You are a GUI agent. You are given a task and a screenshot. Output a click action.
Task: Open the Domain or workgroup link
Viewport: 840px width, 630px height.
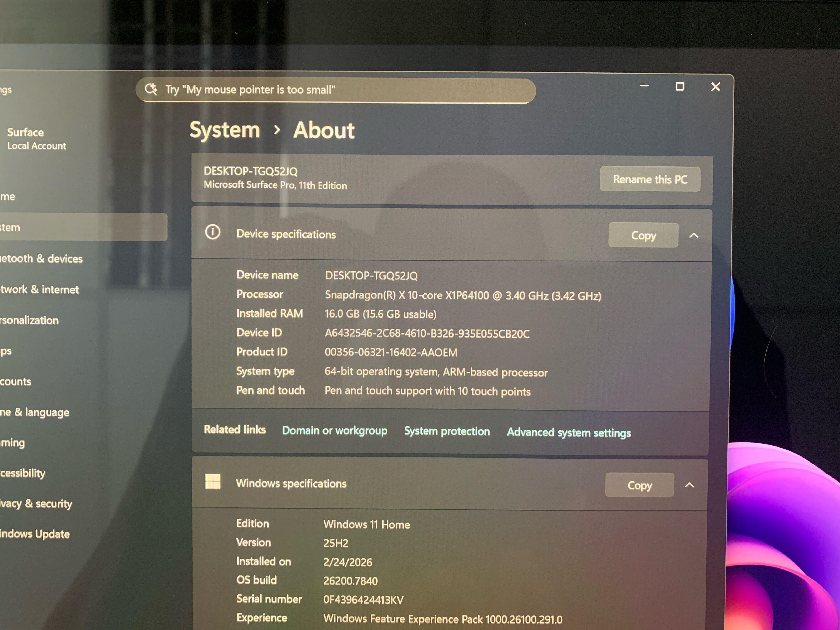coord(335,430)
